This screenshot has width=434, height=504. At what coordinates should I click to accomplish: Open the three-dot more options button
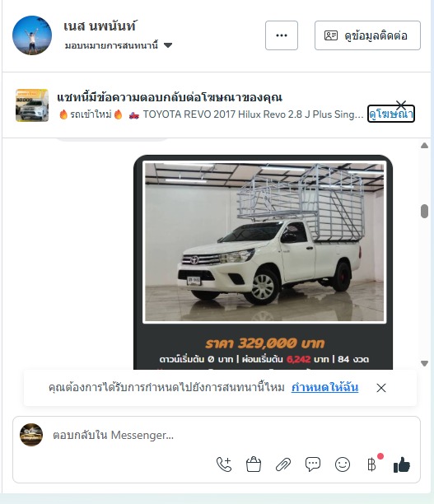(x=282, y=35)
